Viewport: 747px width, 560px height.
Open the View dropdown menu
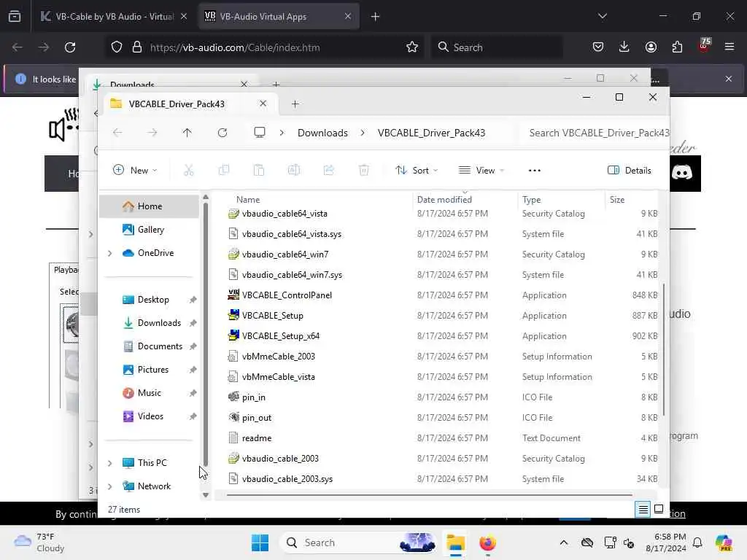[x=481, y=171]
